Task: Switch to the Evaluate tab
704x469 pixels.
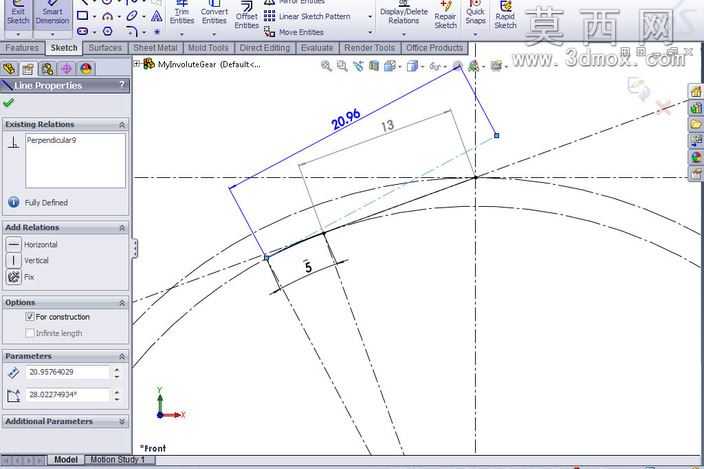Action: tap(317, 48)
